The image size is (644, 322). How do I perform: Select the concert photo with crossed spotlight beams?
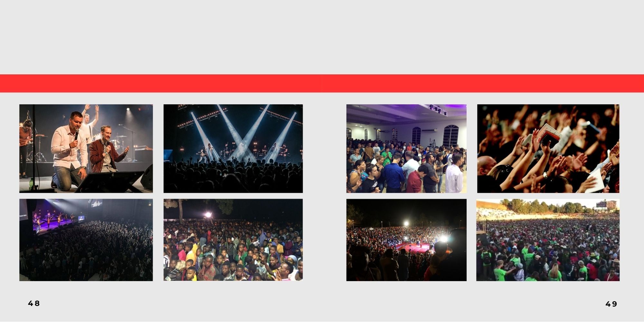point(233,148)
